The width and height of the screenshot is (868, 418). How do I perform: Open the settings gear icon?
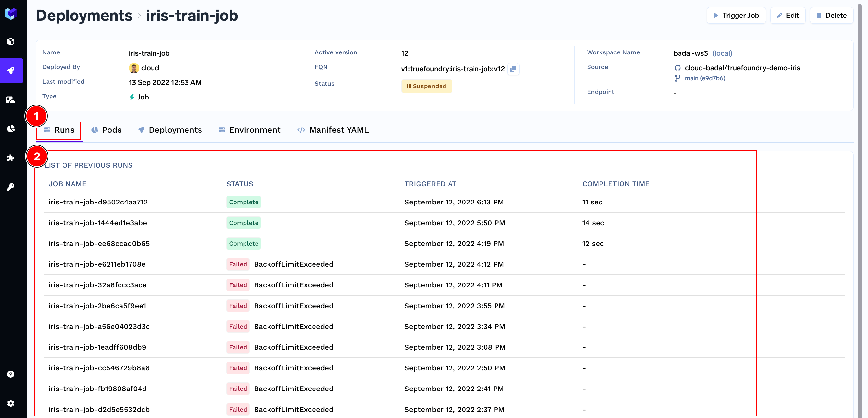tap(11, 403)
